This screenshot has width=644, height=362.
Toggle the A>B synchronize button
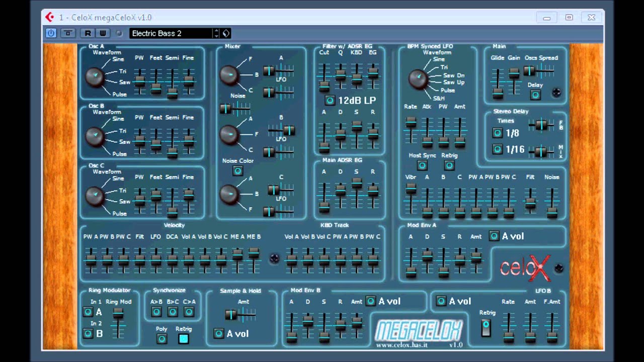pyautogui.click(x=156, y=312)
